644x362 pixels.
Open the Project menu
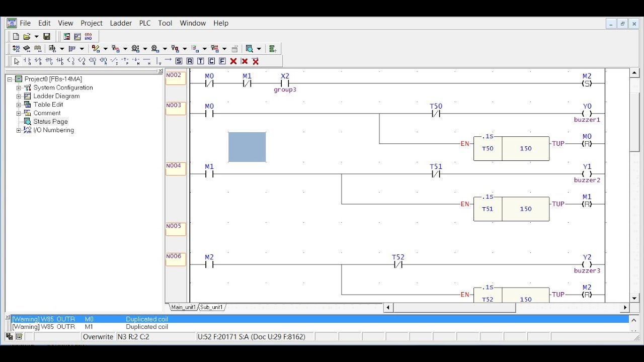[x=92, y=23]
